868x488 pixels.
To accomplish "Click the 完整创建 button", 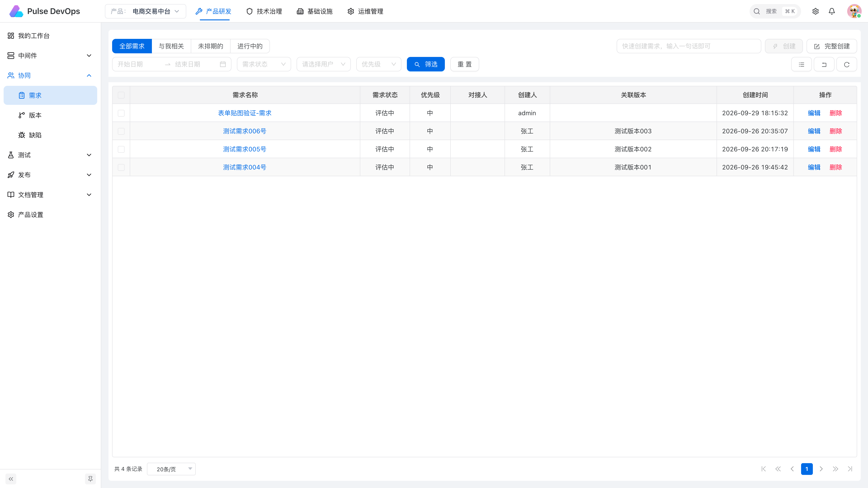I will (x=832, y=46).
